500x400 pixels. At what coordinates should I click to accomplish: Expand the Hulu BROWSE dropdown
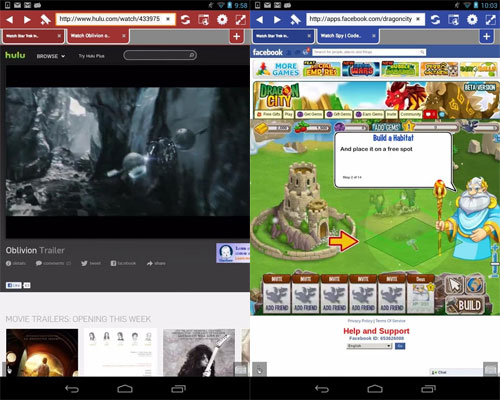click(x=51, y=56)
